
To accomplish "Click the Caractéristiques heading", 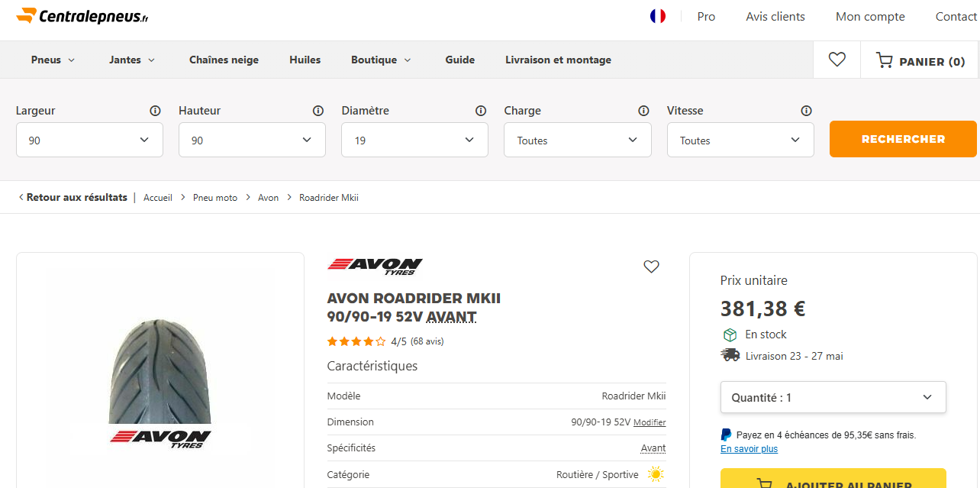I will tap(372, 366).
